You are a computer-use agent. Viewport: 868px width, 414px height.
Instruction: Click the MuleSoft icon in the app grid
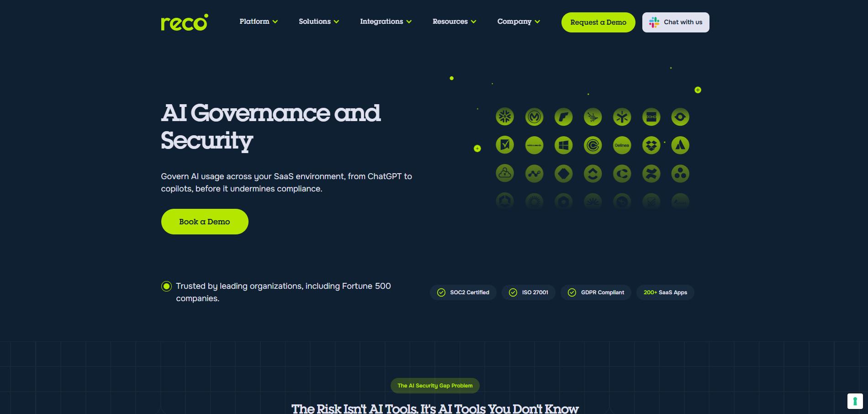[534, 117]
